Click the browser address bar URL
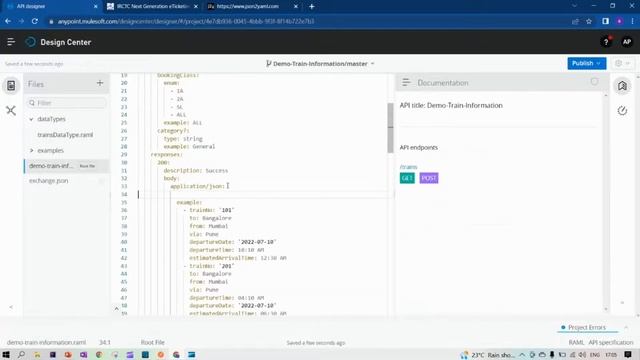 pyautogui.click(x=186, y=21)
